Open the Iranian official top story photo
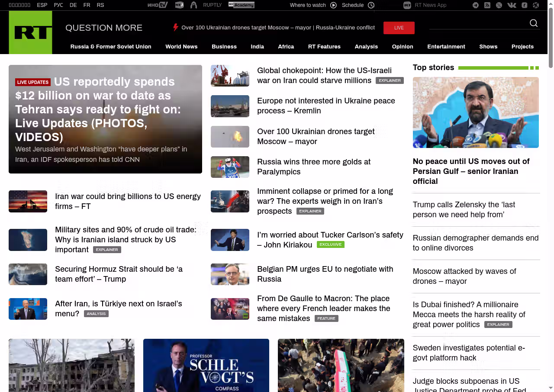Image resolution: width=554 pixels, height=392 pixels. pyautogui.click(x=476, y=112)
